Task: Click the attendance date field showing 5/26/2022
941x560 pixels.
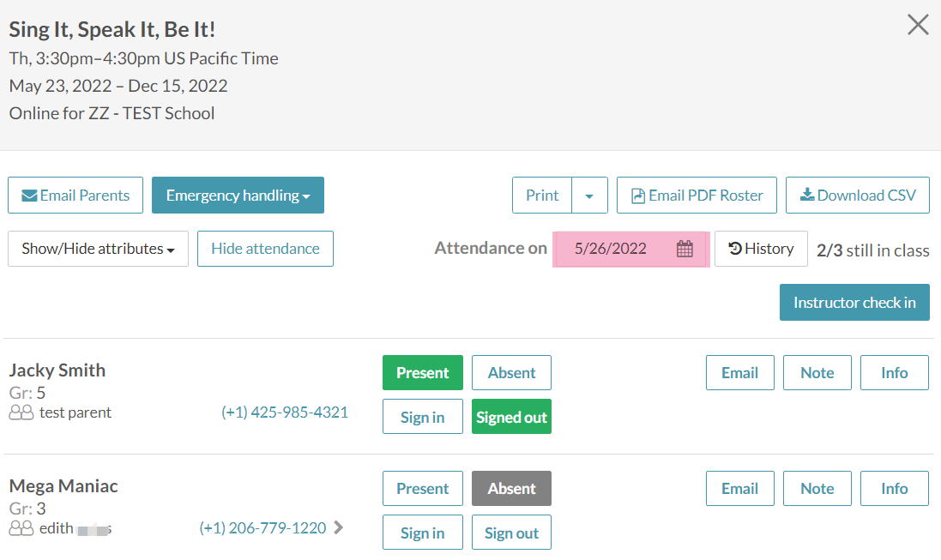Action: tap(611, 249)
